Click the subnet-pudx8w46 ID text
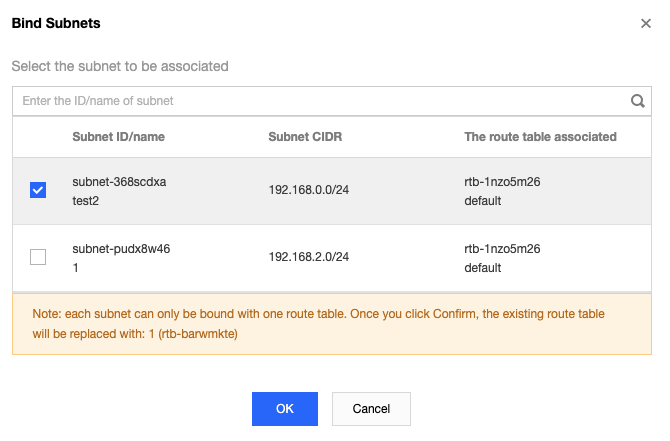The width and height of the screenshot is (670, 441). (x=121, y=249)
